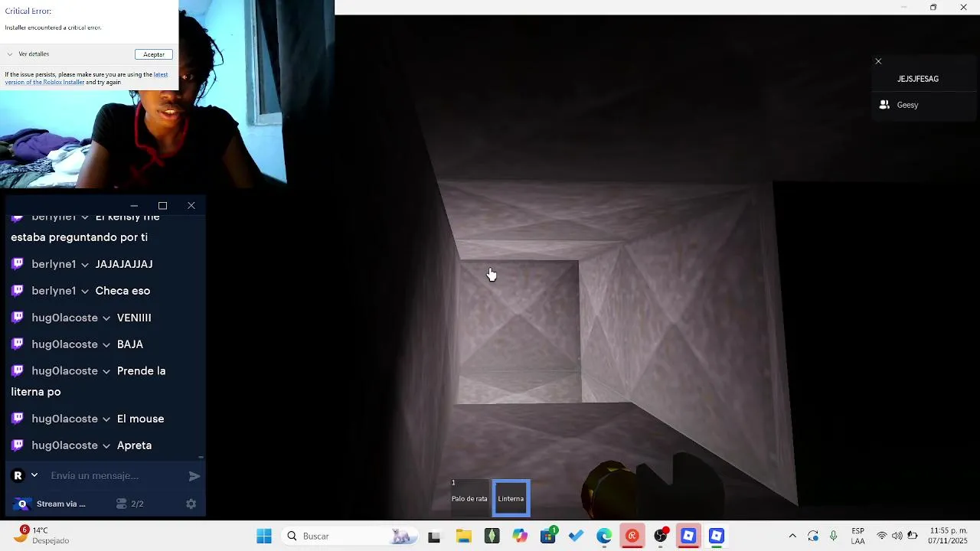Click Twitch icon next to Prende la message

pos(18,371)
